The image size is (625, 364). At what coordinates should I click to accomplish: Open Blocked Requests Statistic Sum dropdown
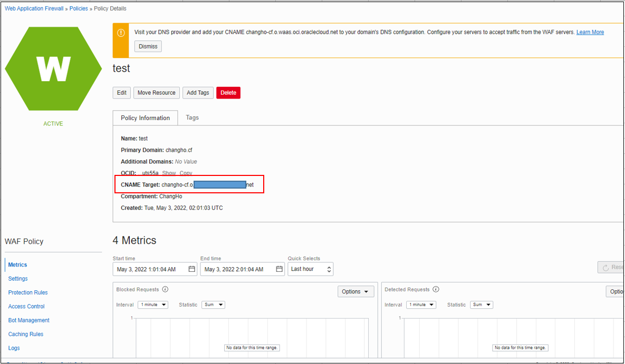point(213,304)
